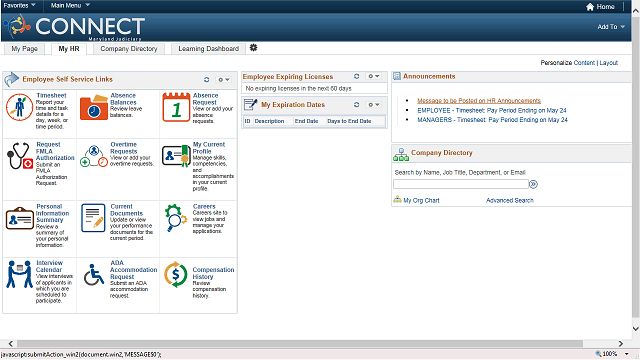640x360 pixels.
Task: Click the FMLA stethoscope icon
Action: 20,156
